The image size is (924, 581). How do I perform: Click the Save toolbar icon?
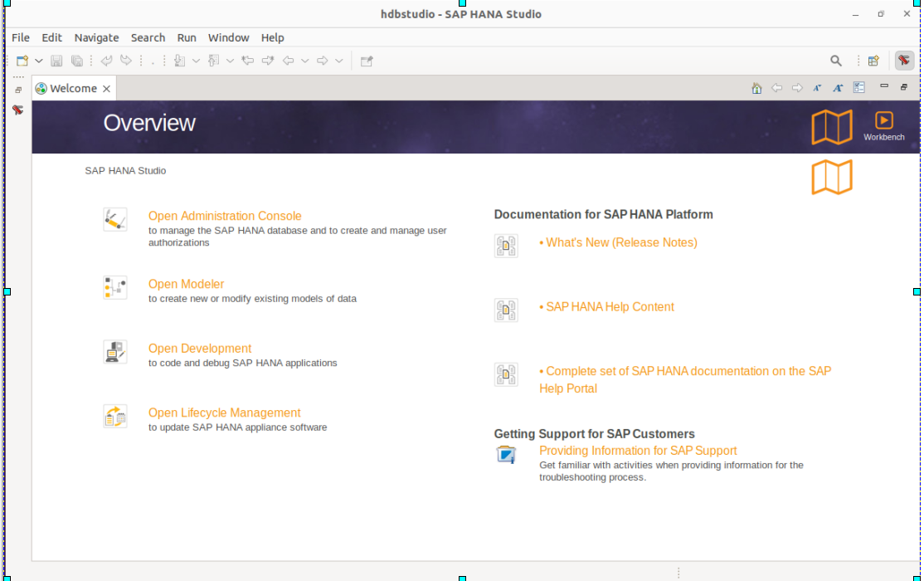(56, 61)
